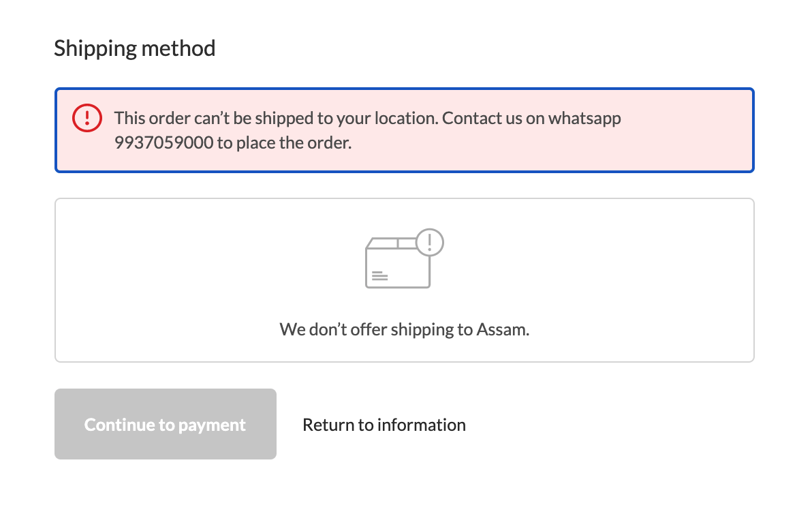The height and width of the screenshot is (529, 812).
Task: Click the word "whatsapp" in the error banner
Action: [584, 119]
